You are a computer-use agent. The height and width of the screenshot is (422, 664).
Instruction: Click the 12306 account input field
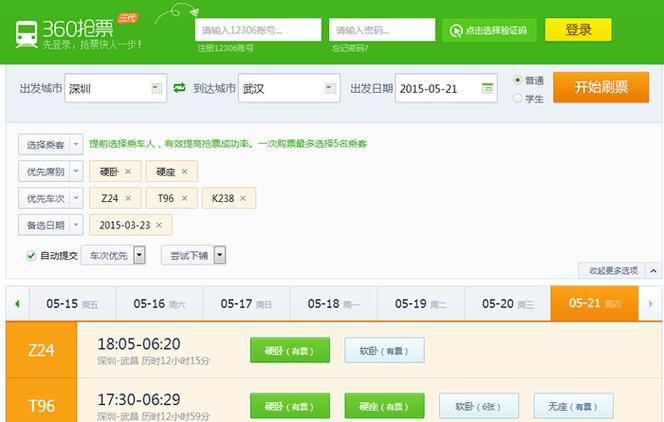[x=257, y=30]
